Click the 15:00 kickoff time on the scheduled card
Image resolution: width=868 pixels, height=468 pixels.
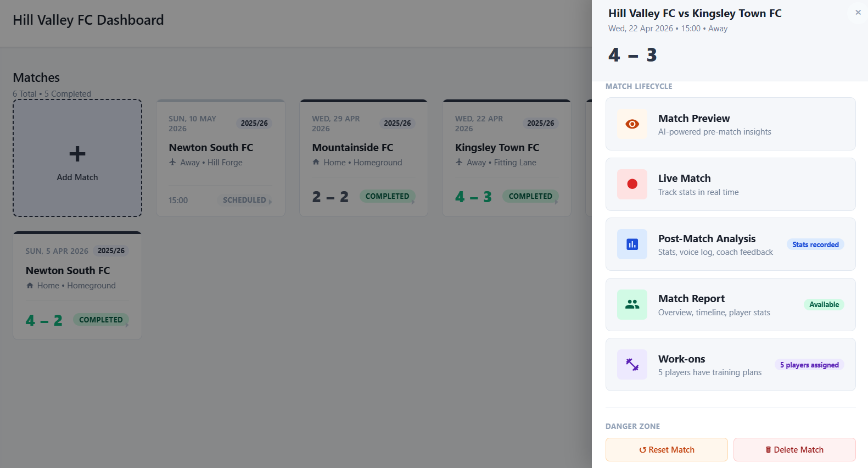click(178, 200)
